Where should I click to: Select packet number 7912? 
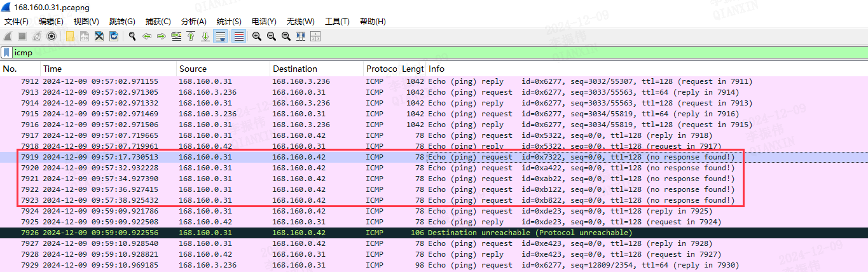434,81
